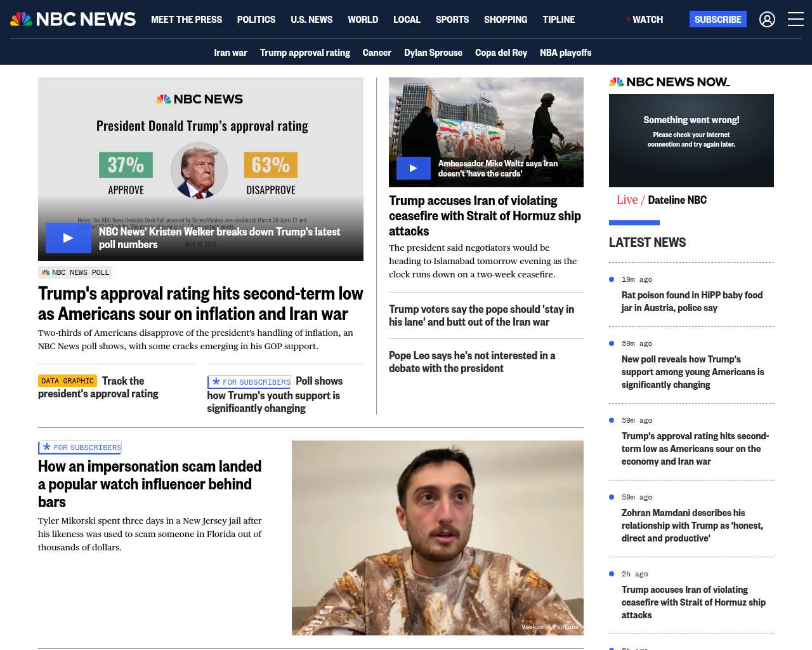
Task: Open latest news: approval rating economy and Iran war
Action: coord(695,449)
